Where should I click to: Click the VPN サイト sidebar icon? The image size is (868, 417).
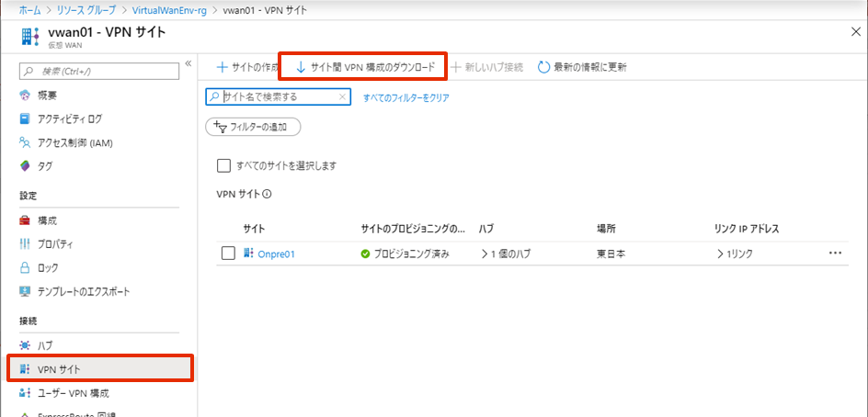pyautogui.click(x=25, y=369)
